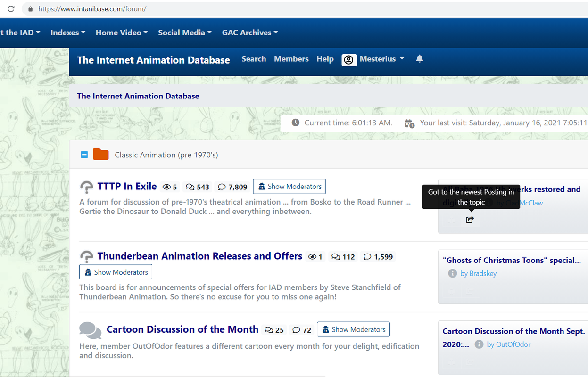Open the Indexes dropdown menu
This screenshot has width=588, height=377.
[68, 33]
